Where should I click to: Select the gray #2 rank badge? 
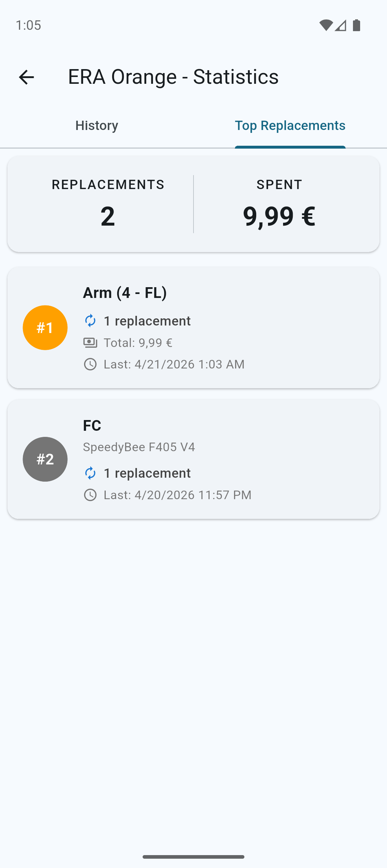click(x=45, y=459)
